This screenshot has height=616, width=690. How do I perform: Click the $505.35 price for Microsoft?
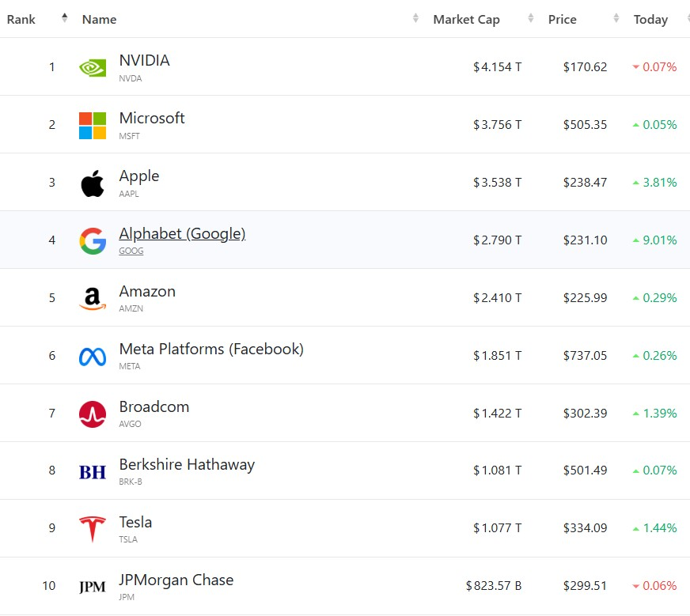[x=586, y=125]
